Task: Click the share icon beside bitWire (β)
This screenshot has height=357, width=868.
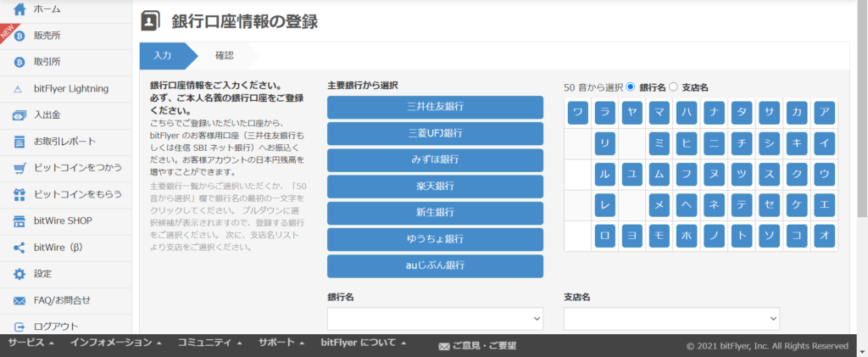Action: (19, 248)
